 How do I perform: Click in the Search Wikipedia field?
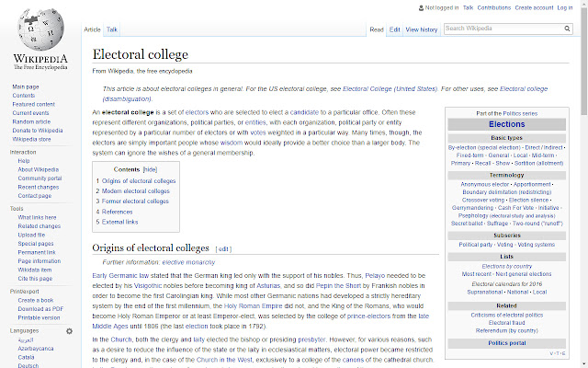[x=501, y=29]
